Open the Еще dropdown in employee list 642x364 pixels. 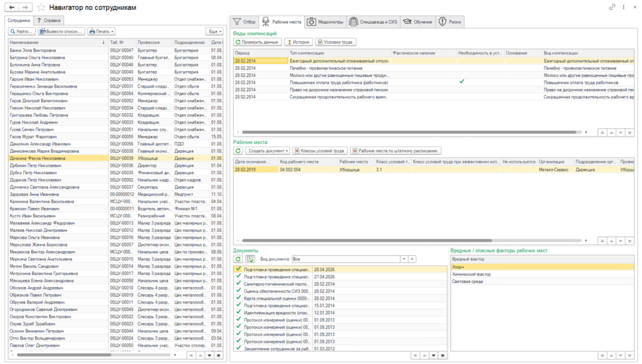(x=215, y=31)
